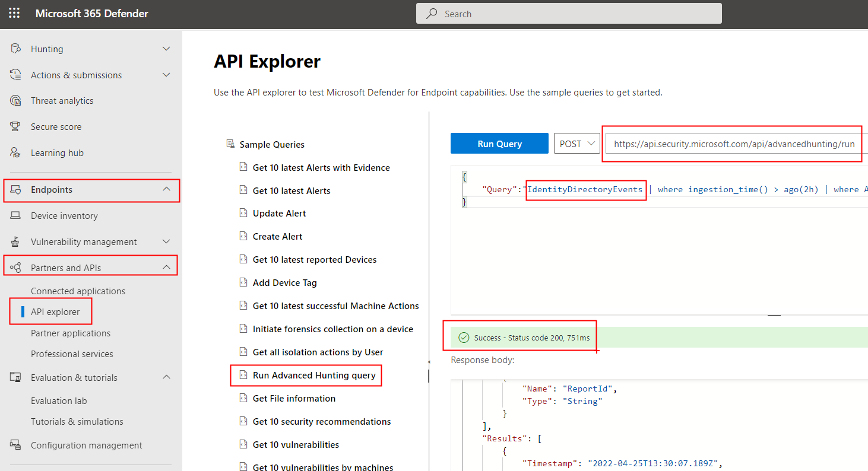This screenshot has height=471, width=868.
Task: Expand the Vulnerability management chevron
Action: [166, 241]
